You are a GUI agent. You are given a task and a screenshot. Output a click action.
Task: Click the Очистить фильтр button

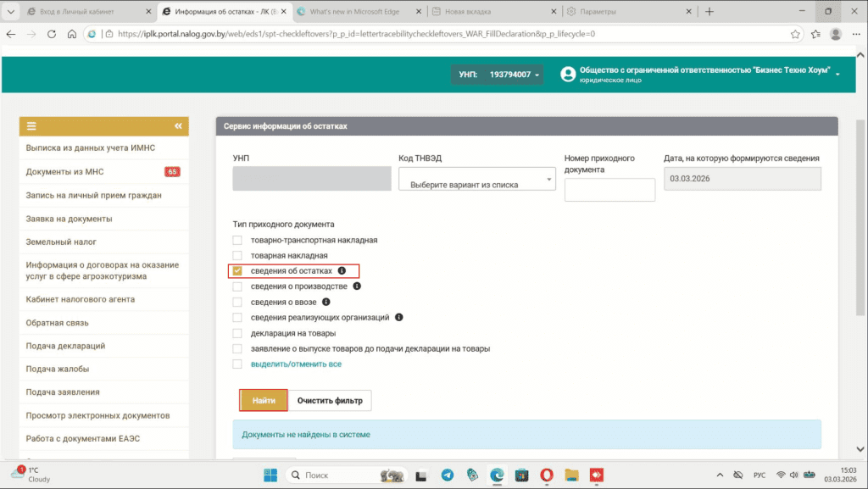point(330,401)
